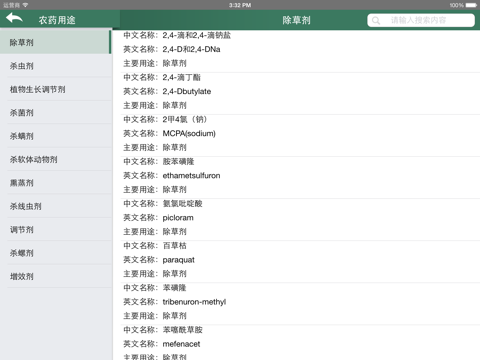Screen dimensions: 480x360
Task: Select the 调节剂 sidebar item
Action: click(56, 229)
